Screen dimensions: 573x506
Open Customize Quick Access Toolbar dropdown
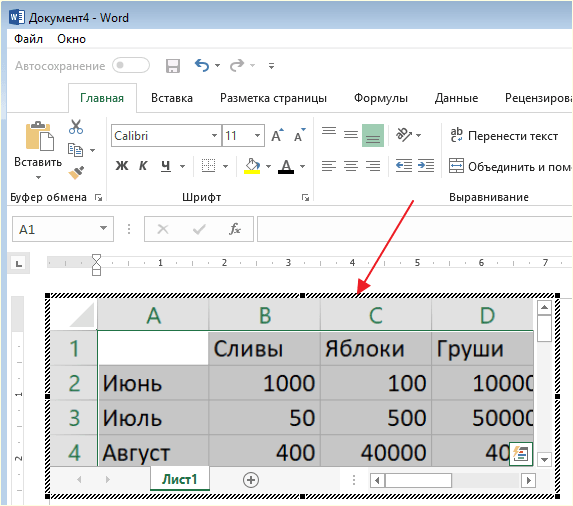point(271,66)
